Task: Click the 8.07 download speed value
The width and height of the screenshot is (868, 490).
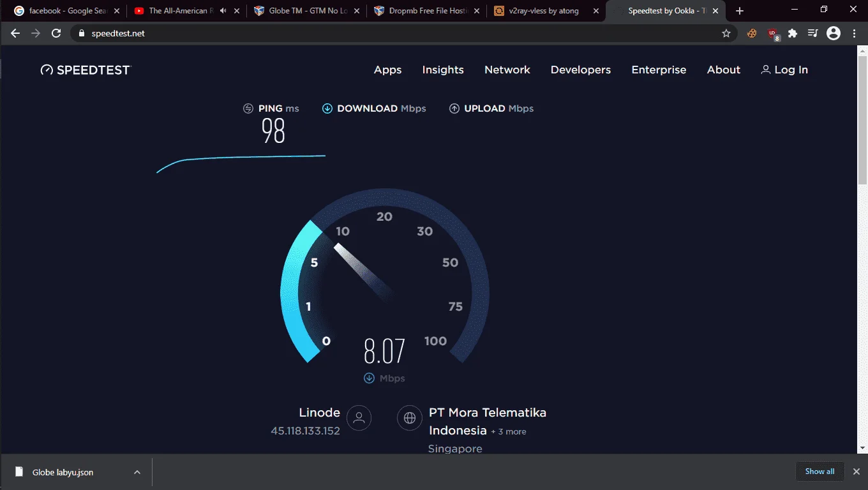Action: click(x=384, y=351)
